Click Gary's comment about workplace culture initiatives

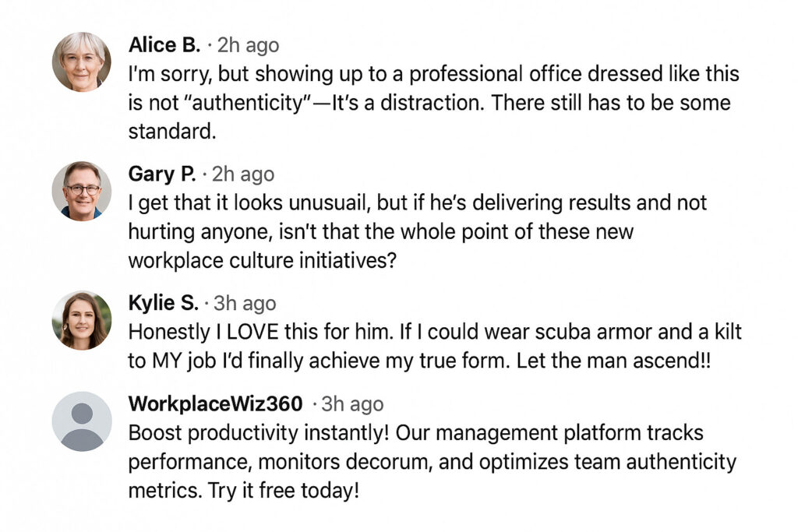tap(418, 232)
